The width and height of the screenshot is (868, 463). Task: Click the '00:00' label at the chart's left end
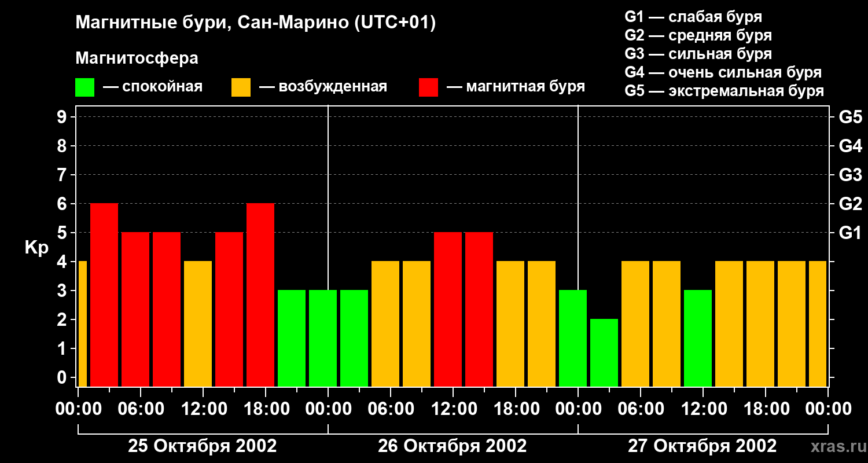click(x=78, y=409)
